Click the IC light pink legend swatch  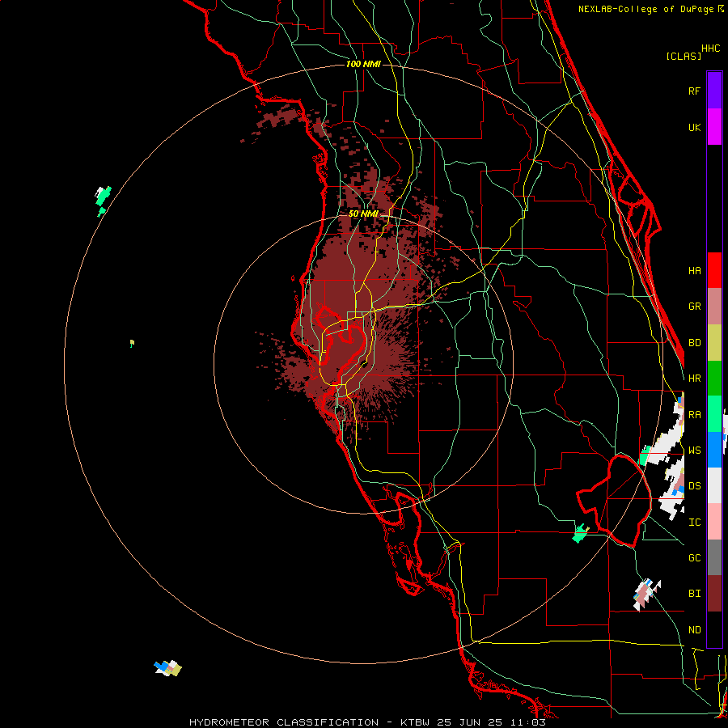[714, 522]
